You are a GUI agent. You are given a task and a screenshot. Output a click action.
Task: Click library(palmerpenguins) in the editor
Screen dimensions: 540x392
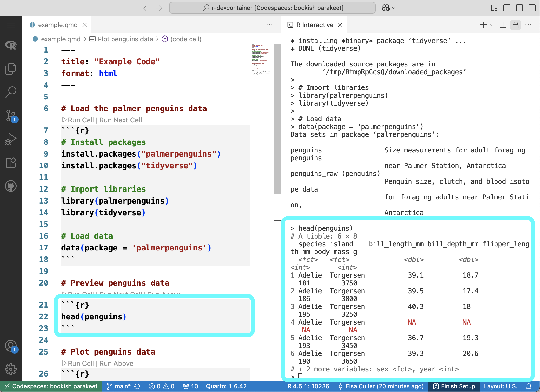(x=115, y=201)
